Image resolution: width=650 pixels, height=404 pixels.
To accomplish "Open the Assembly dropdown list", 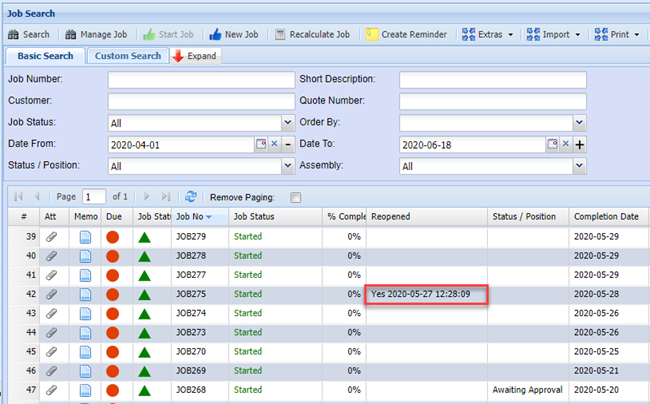I will point(579,166).
